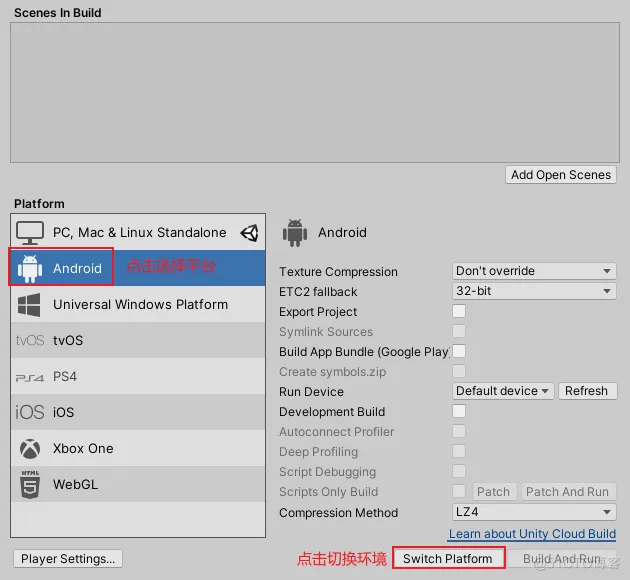The width and height of the screenshot is (630, 580).
Task: Click the Texture Compression label
Action: [x=338, y=272]
